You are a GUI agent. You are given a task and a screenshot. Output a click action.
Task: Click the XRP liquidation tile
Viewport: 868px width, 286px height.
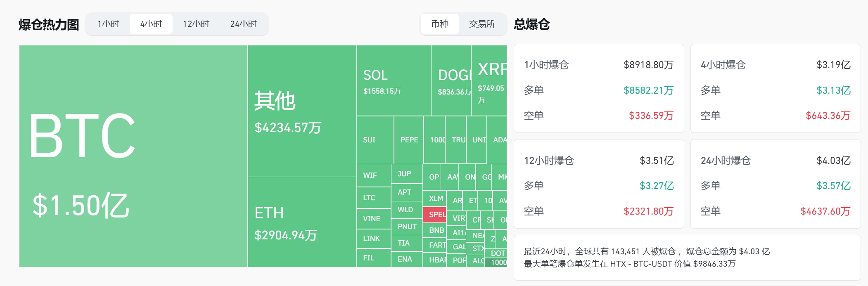tap(489, 80)
